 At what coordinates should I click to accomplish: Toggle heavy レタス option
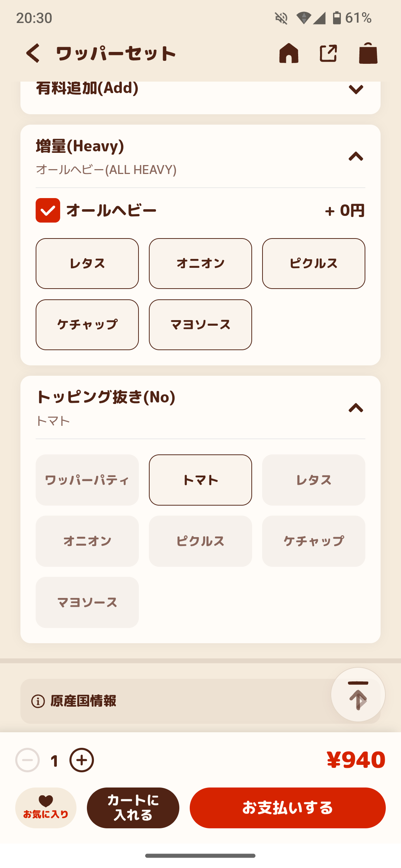pos(87,263)
